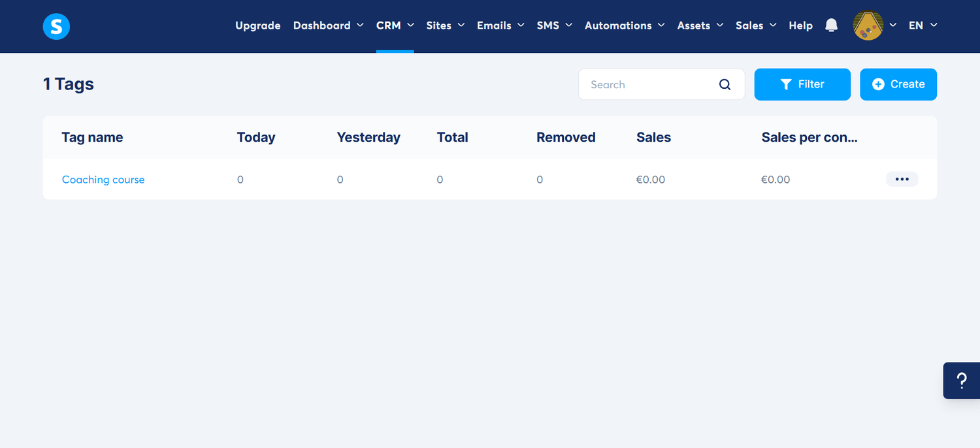The height and width of the screenshot is (448, 980).
Task: Click the Upgrade menu item
Action: [257, 25]
